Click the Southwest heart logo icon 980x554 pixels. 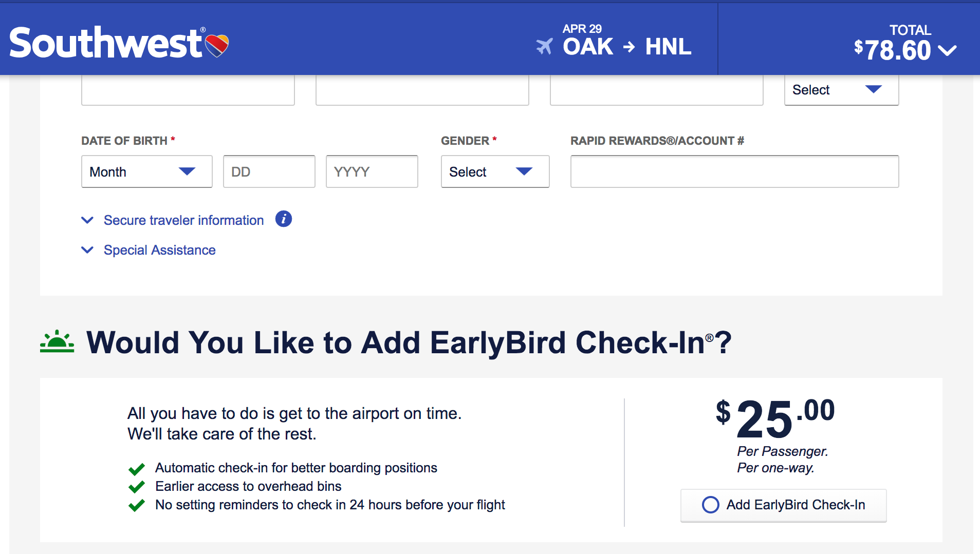click(217, 46)
